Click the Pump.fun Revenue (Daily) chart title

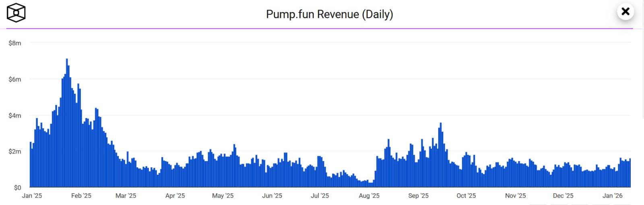(x=329, y=14)
